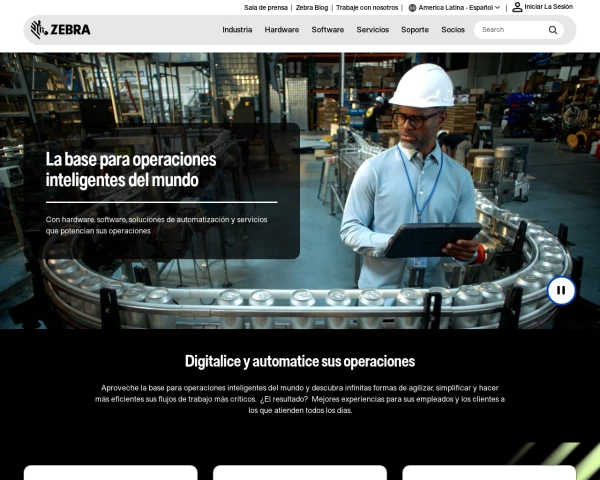600x480 pixels.
Task: Open the Servicios menu
Action: click(373, 30)
